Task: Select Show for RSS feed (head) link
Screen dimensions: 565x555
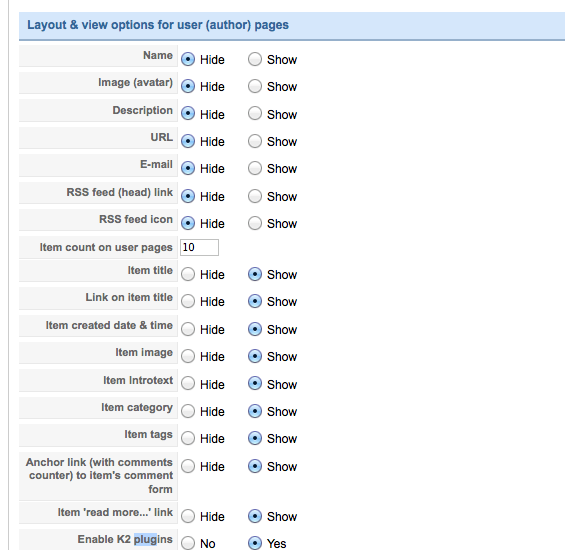Action: [255, 196]
